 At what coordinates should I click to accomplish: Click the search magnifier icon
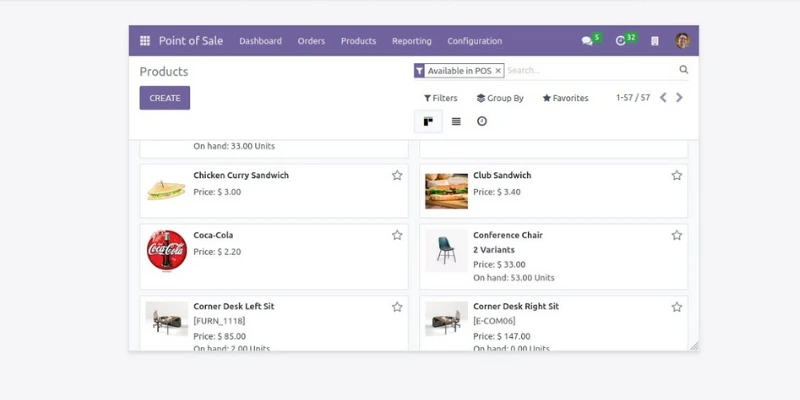pyautogui.click(x=684, y=70)
